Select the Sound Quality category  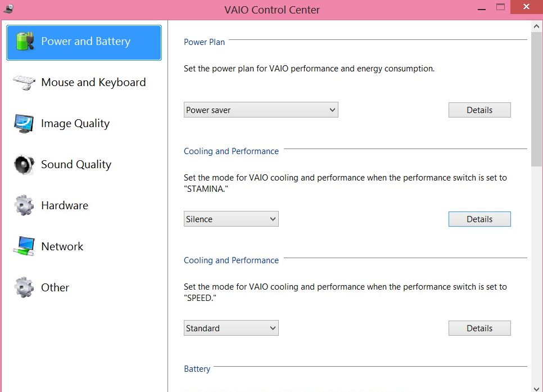76,165
